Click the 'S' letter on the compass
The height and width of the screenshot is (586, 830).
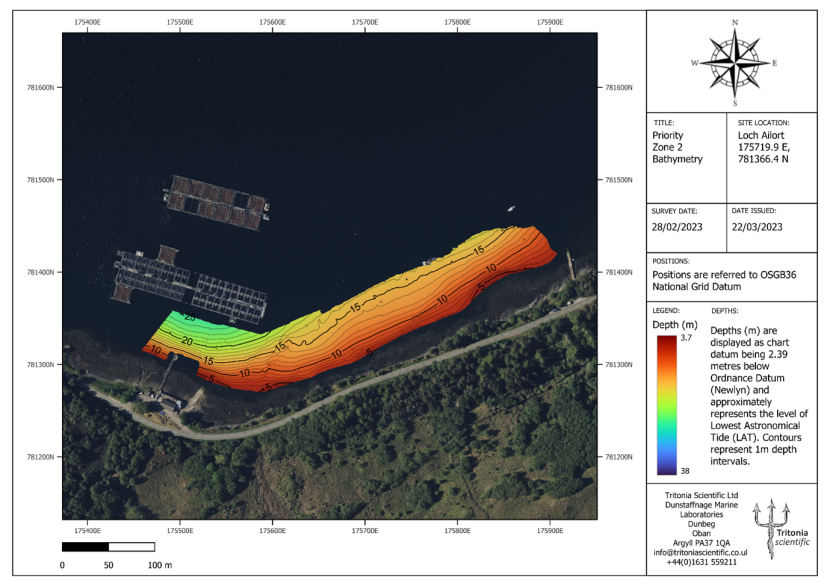735,103
